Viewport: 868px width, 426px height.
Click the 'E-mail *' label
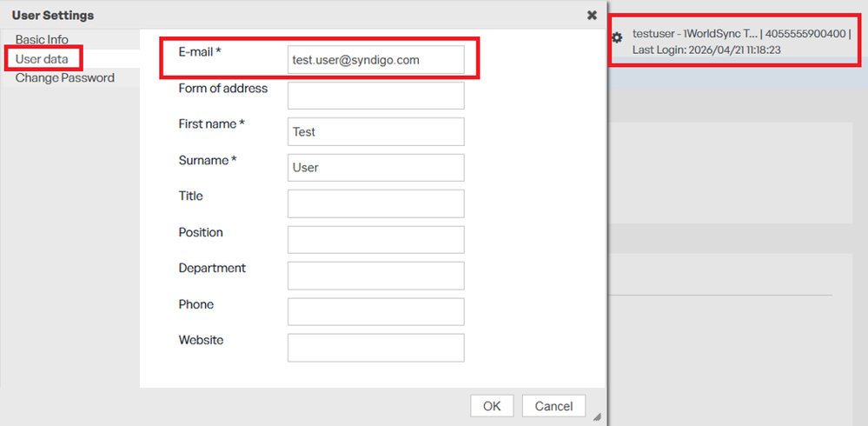click(x=200, y=52)
